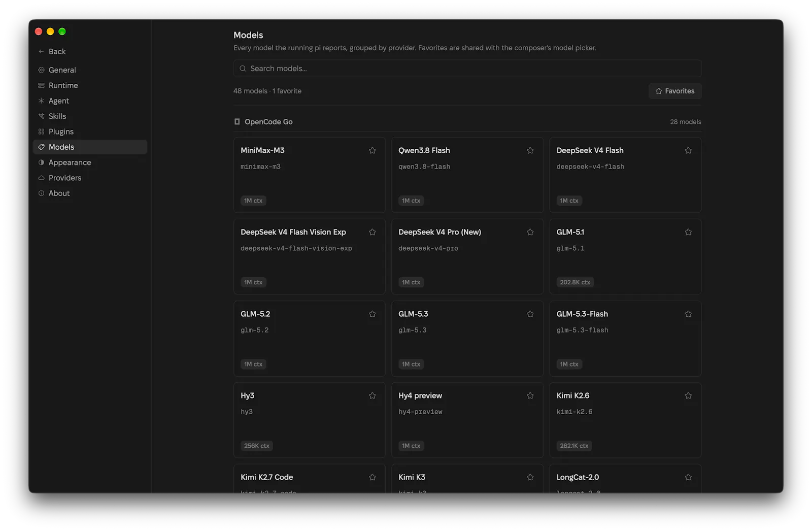Click the kimi-k2.6 identifier text

(x=574, y=412)
